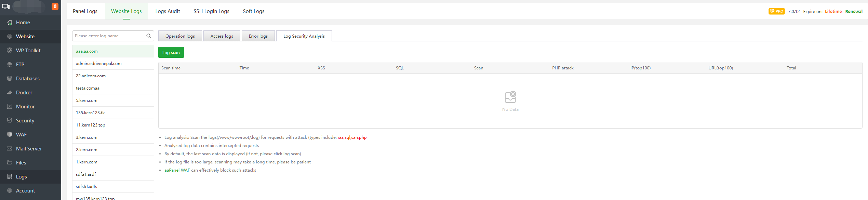Click the PHP attack column header
Image resolution: width=868 pixels, height=200 pixels.
point(563,68)
